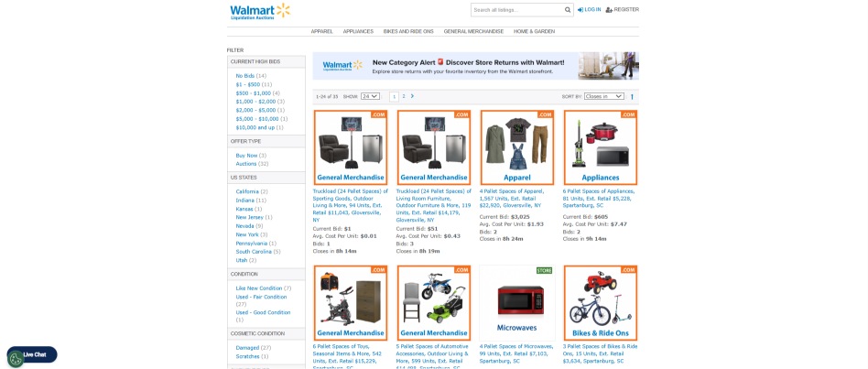Open the cookie settings icon

(16, 359)
